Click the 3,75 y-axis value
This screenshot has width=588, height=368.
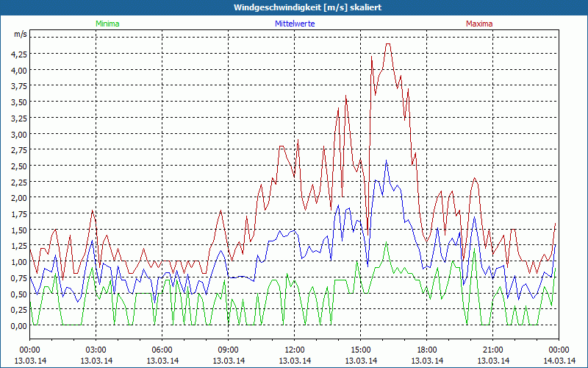pyautogui.click(x=19, y=86)
